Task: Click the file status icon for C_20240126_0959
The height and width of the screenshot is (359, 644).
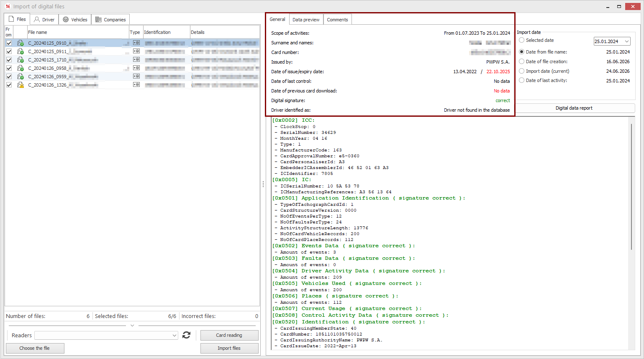Action: (20, 77)
